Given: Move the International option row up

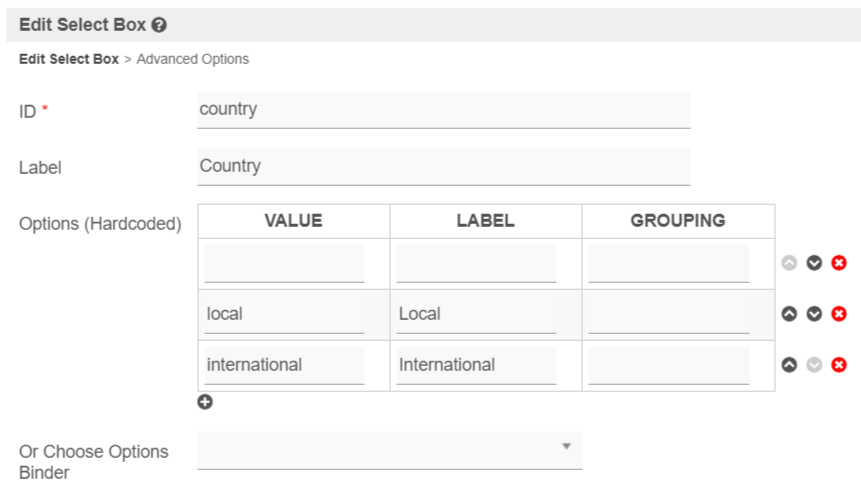Looking at the screenshot, I should (789, 365).
